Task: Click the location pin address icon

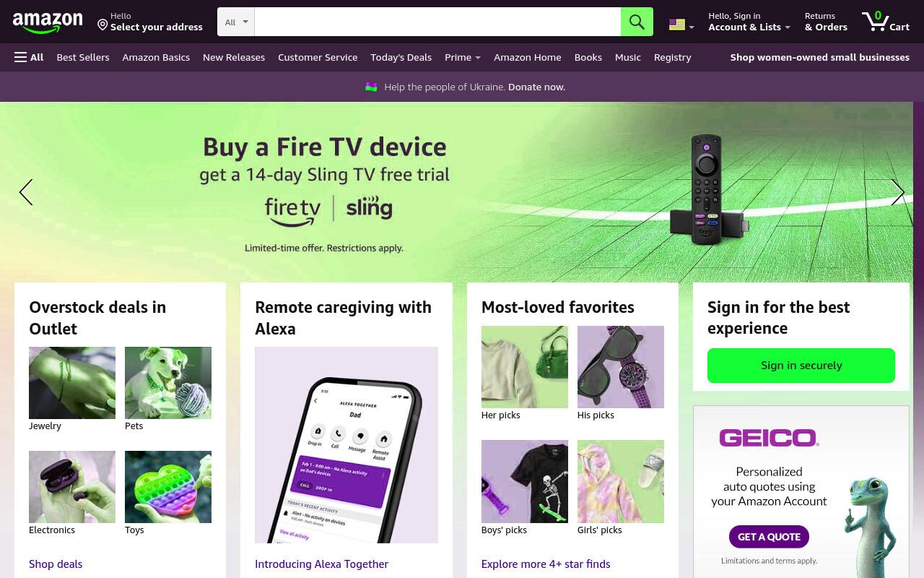Action: 103,25
